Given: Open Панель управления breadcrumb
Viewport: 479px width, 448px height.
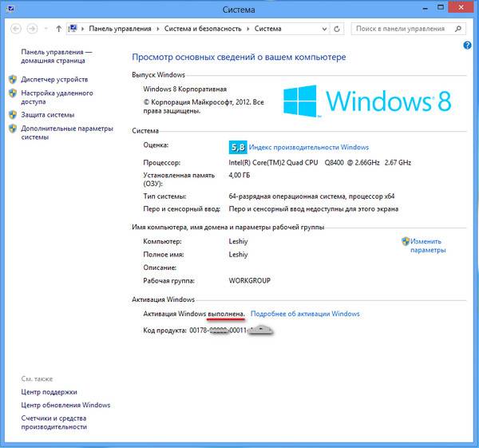Looking at the screenshot, I should tap(120, 29).
